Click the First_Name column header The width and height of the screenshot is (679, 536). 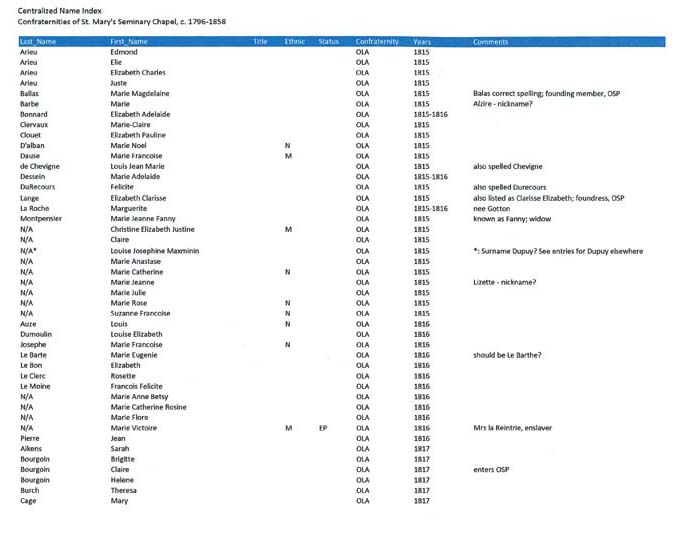[x=129, y=42]
